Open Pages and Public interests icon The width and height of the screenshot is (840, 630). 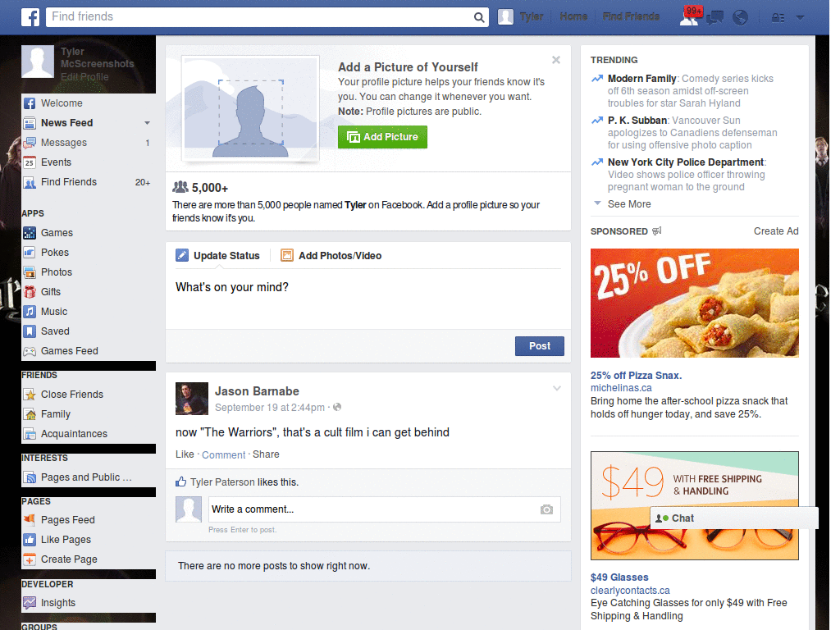30,477
